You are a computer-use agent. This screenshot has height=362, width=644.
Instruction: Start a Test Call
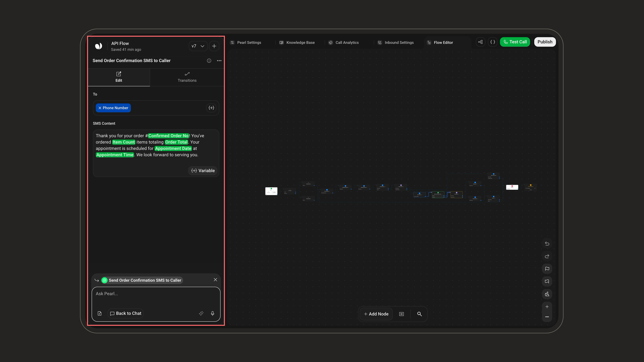[x=515, y=42]
